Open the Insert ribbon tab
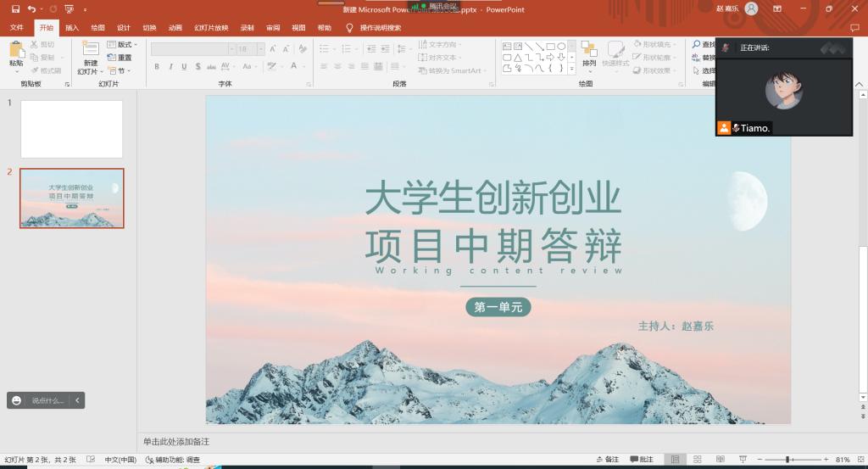Screen dimensions: 868x469 pos(72,28)
